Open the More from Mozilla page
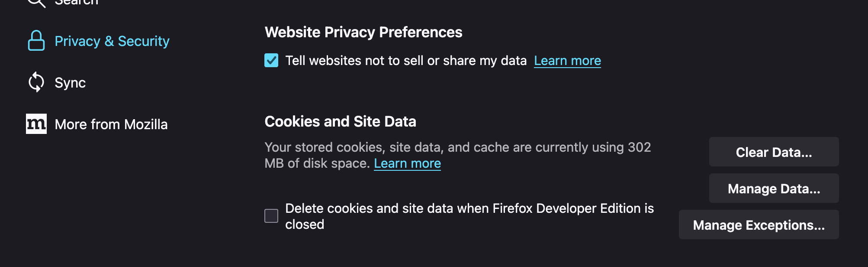Screen dimensions: 868x267 point(111,124)
